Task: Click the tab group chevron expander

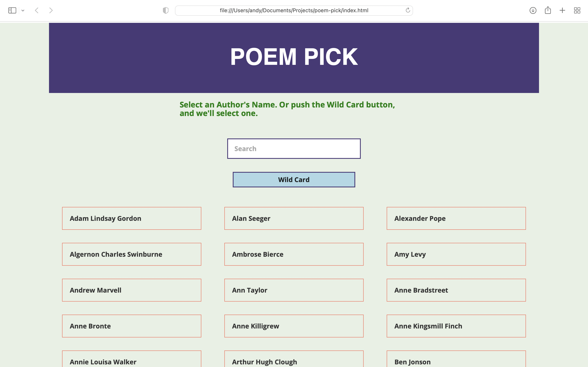Action: coord(23,11)
